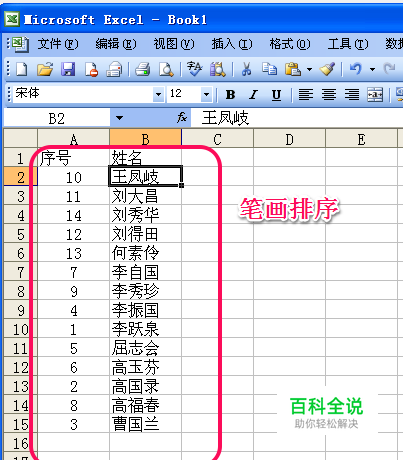Click the E-mail send icon
The width and height of the screenshot is (403, 460).
114,69
